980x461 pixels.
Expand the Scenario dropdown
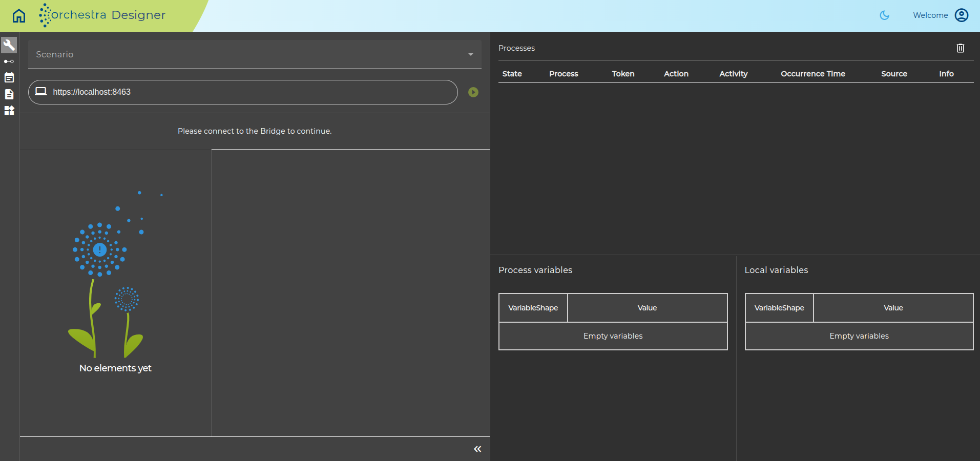255,54
